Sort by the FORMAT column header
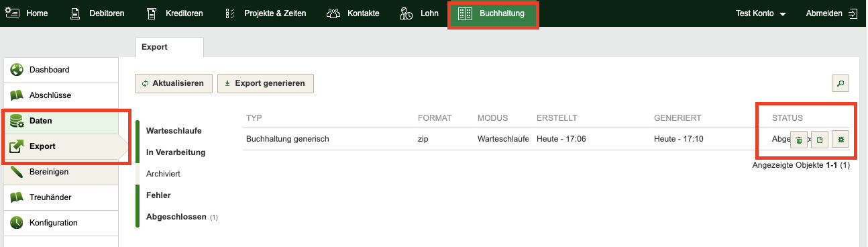This screenshot has width=868, height=247. pyautogui.click(x=435, y=118)
